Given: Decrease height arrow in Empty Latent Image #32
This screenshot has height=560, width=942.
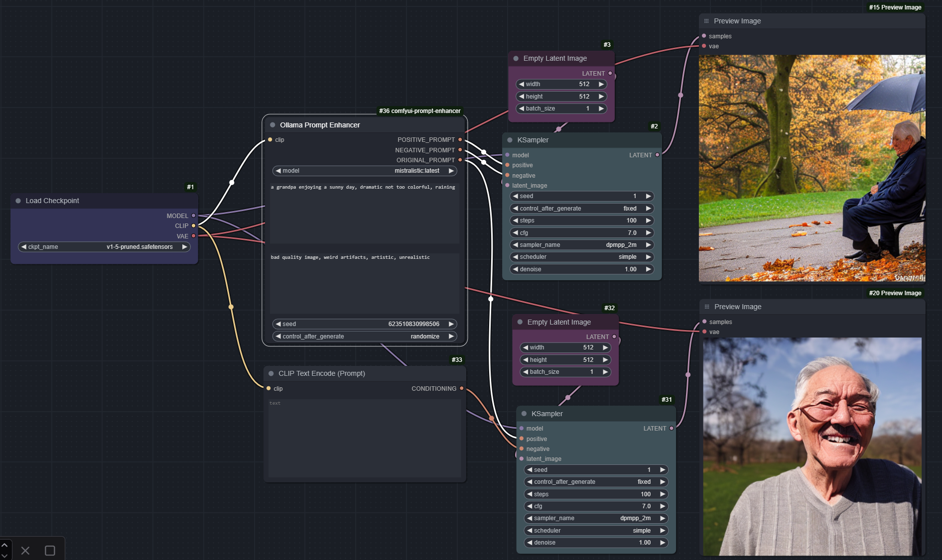Looking at the screenshot, I should [x=525, y=360].
